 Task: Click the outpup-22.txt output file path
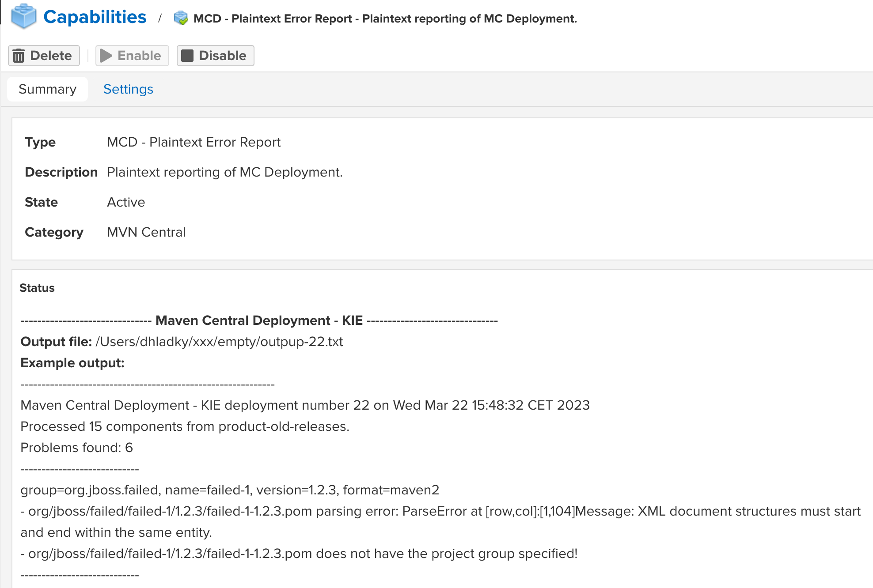[219, 342]
